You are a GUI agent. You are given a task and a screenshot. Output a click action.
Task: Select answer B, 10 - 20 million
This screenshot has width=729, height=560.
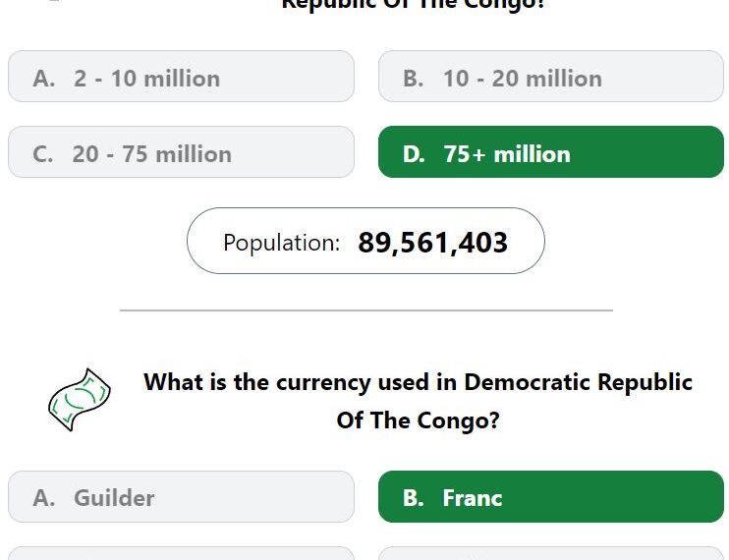[x=550, y=77]
